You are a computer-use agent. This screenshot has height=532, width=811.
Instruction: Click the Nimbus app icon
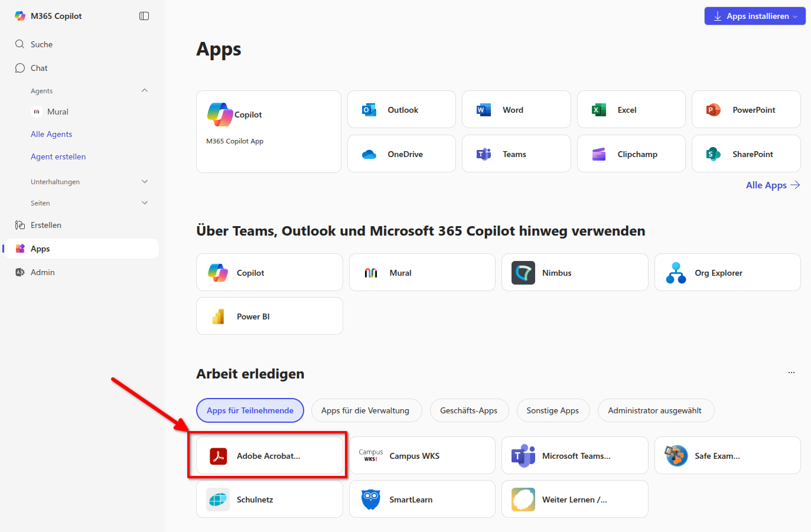pyautogui.click(x=523, y=273)
